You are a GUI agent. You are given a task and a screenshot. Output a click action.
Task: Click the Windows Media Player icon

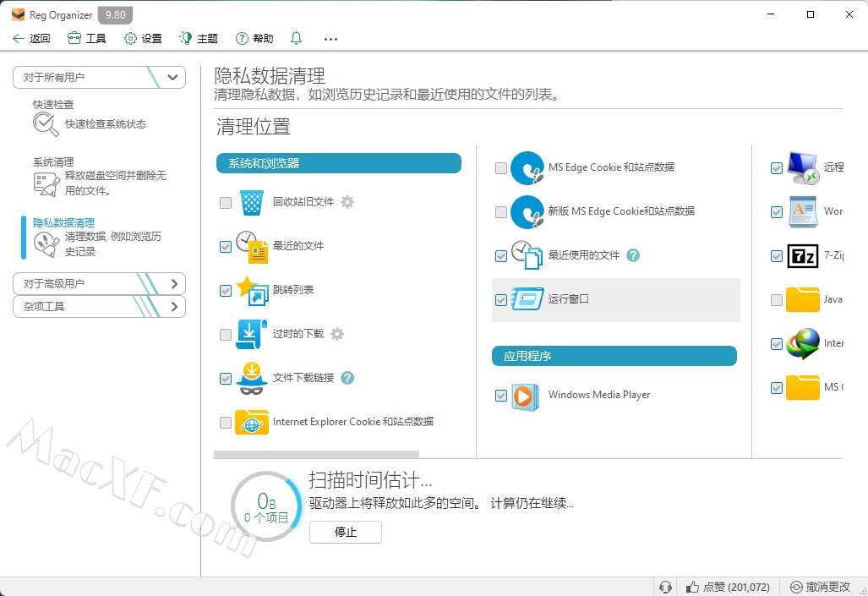tap(525, 396)
